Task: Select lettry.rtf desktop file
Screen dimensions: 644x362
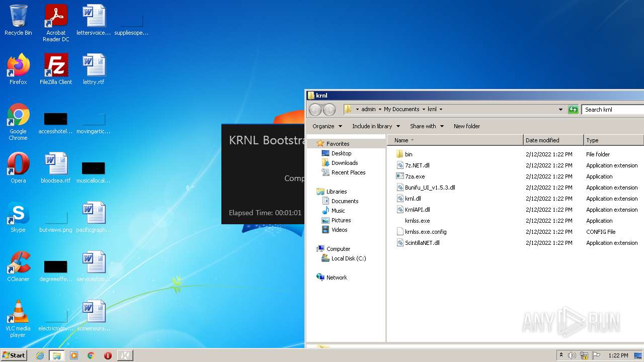Action: [94, 69]
